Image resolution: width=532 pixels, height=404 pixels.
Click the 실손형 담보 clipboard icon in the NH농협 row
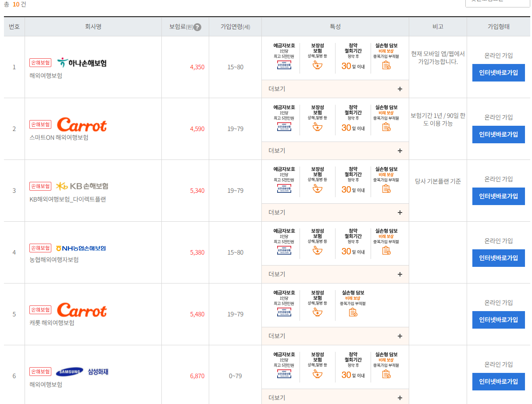pos(386,251)
